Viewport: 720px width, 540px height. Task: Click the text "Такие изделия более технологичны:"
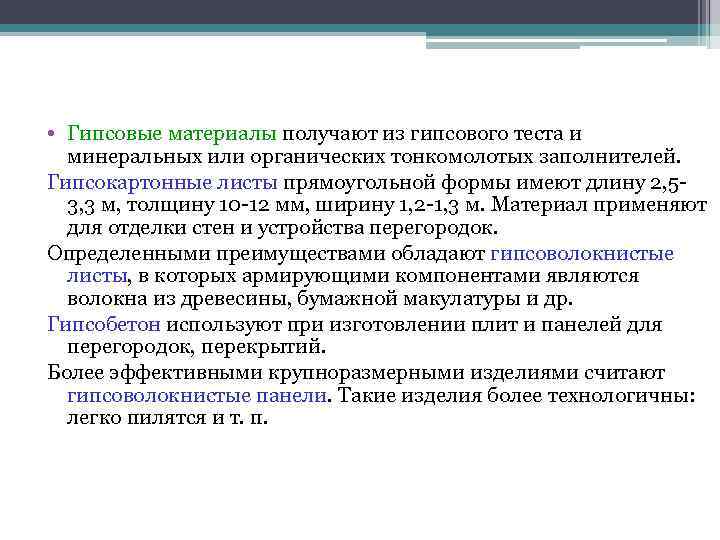pos(517,395)
